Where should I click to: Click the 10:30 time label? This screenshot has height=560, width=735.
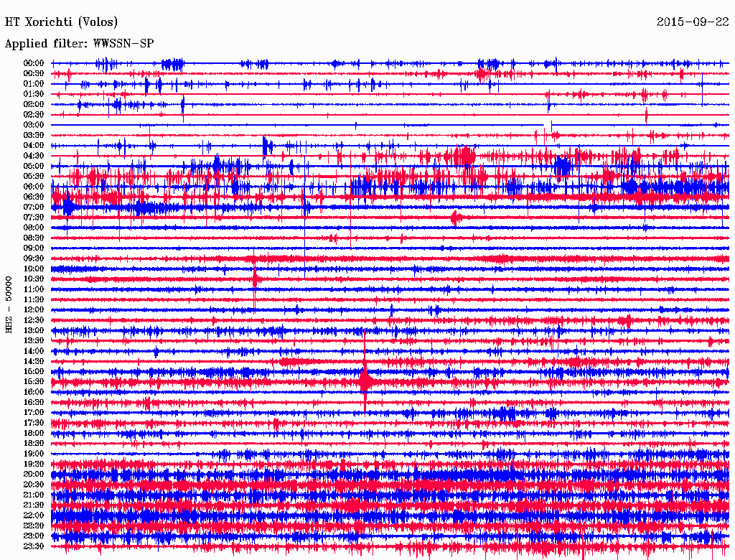coord(34,279)
